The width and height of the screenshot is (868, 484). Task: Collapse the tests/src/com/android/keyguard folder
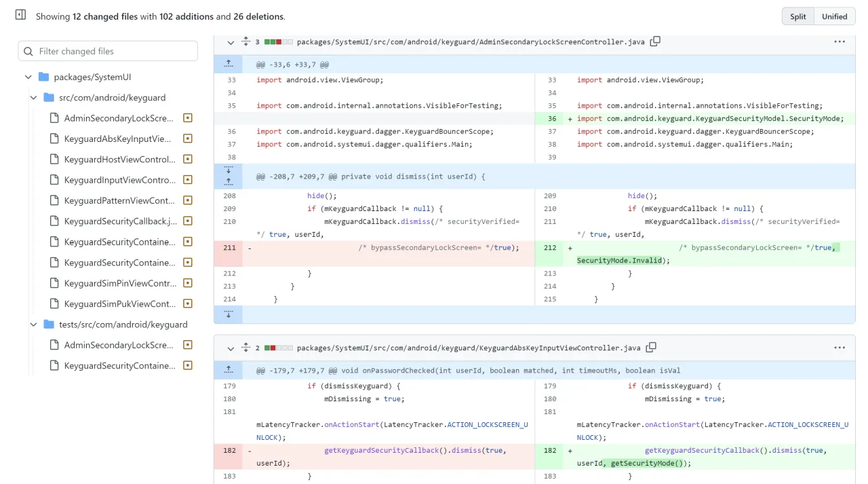click(x=33, y=324)
